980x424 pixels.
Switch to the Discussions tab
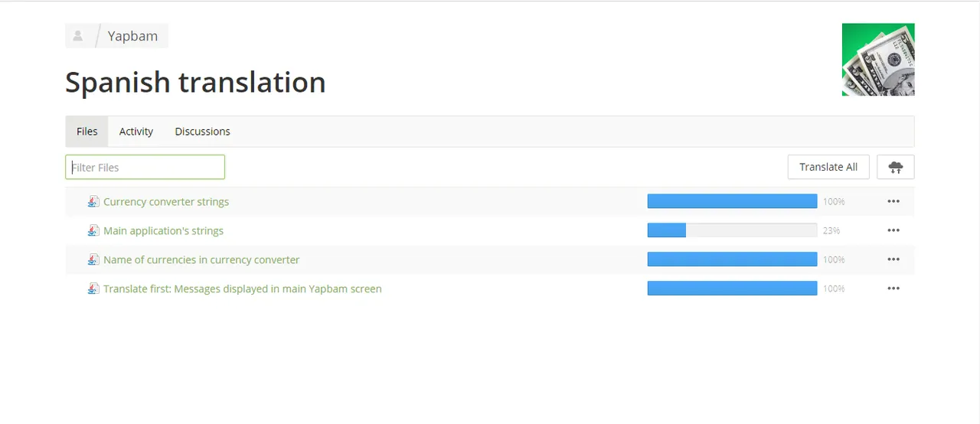pyautogui.click(x=202, y=132)
